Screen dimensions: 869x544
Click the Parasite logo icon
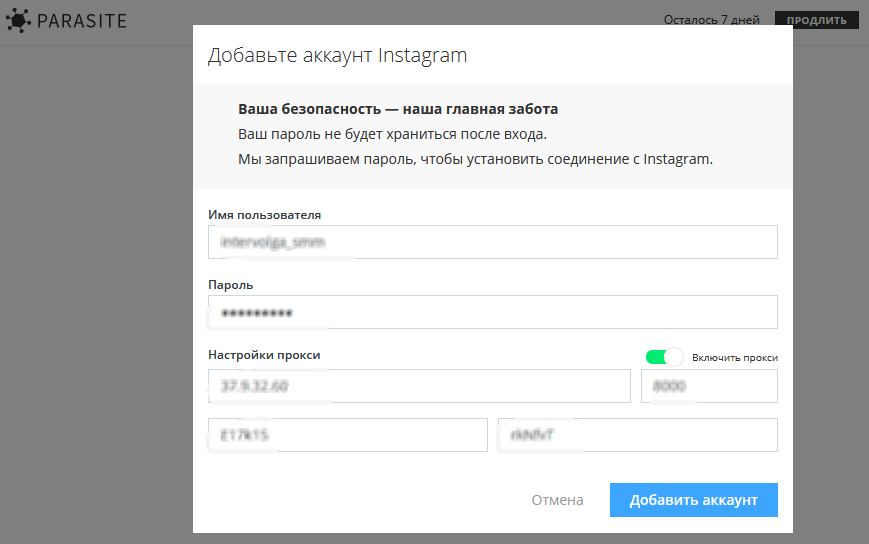[18, 20]
